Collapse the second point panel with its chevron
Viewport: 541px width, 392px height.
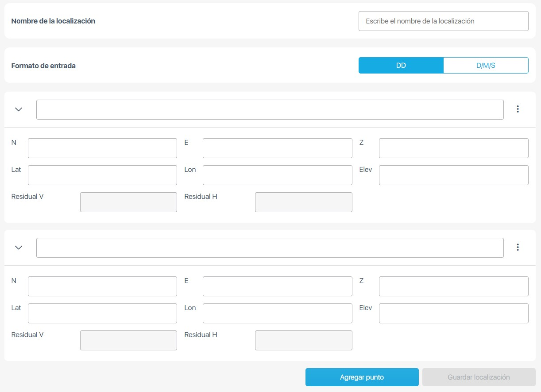click(19, 248)
